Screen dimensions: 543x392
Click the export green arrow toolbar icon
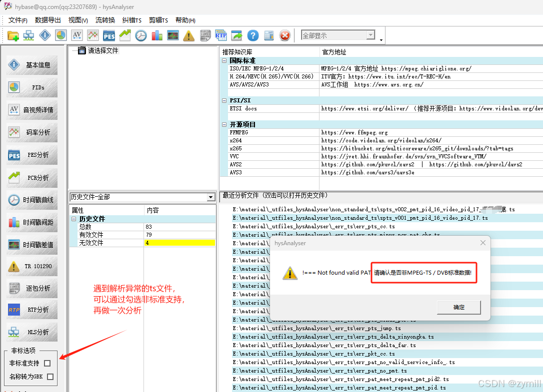(237, 35)
